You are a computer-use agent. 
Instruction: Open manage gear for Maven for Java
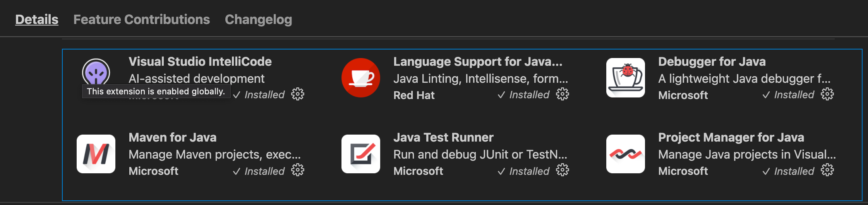(298, 170)
